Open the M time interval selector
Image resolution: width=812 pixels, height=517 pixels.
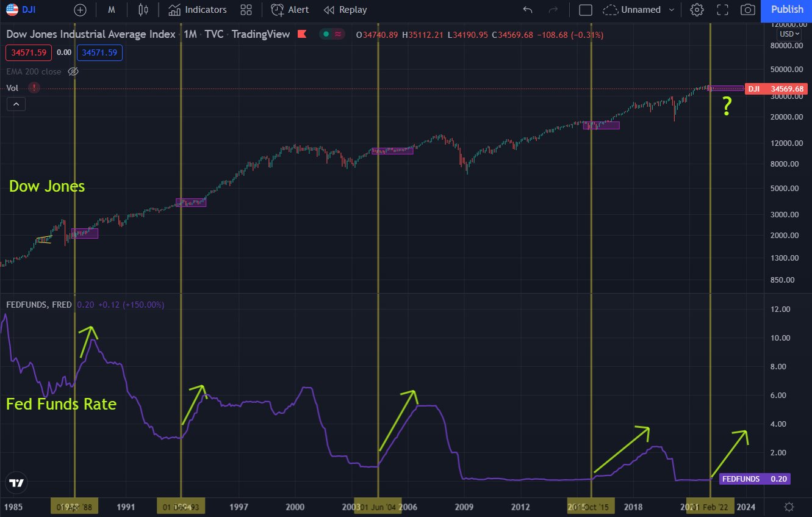[x=112, y=10]
